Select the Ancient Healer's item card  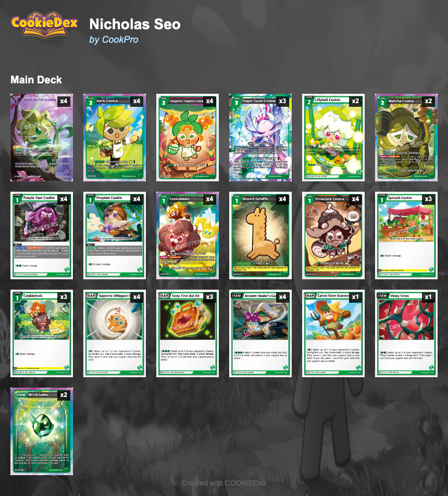tap(260, 333)
